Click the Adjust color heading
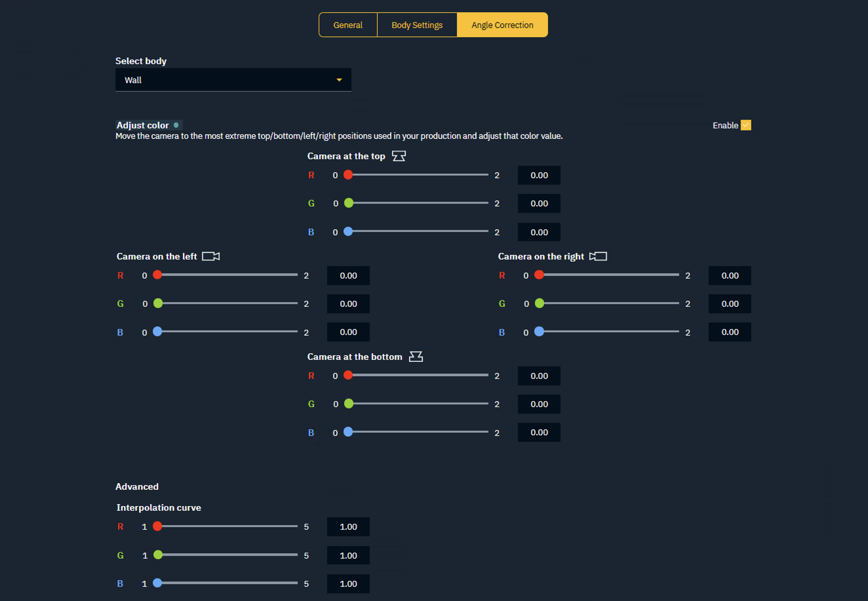The image size is (868, 601). 143,125
